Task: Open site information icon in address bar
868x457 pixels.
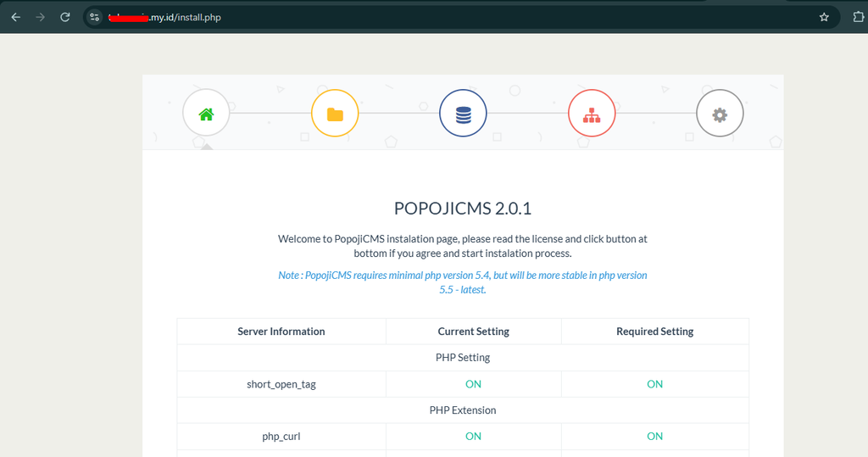Action: tap(95, 17)
